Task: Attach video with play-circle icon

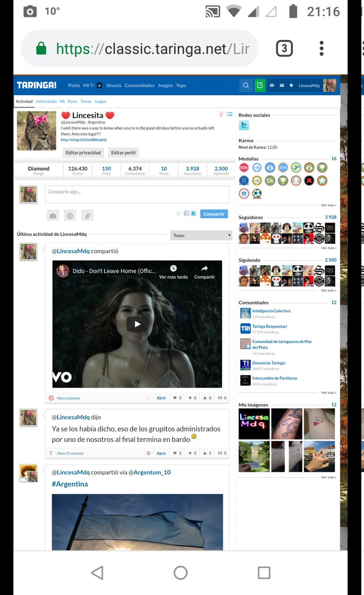Action: [70, 215]
